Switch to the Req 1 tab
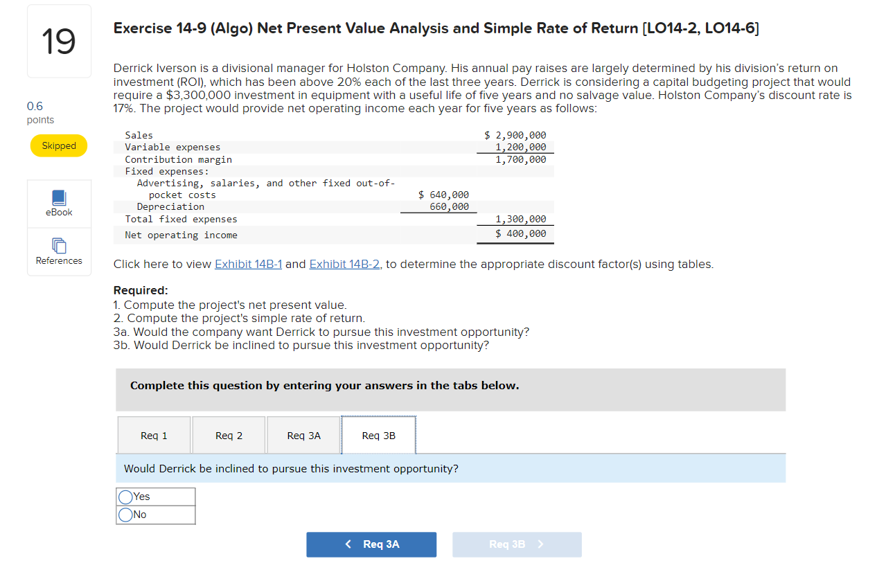 coord(154,436)
